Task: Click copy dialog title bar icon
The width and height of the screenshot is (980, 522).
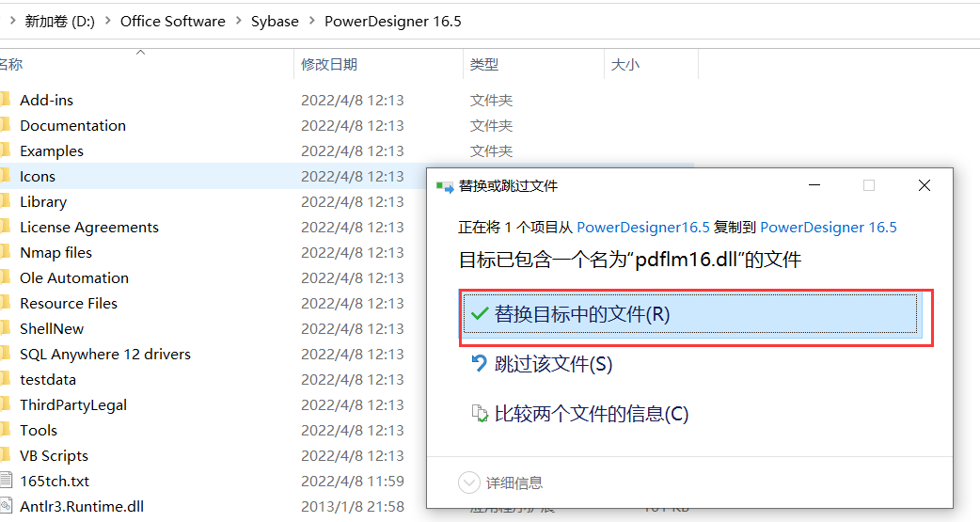Action: pyautogui.click(x=445, y=187)
